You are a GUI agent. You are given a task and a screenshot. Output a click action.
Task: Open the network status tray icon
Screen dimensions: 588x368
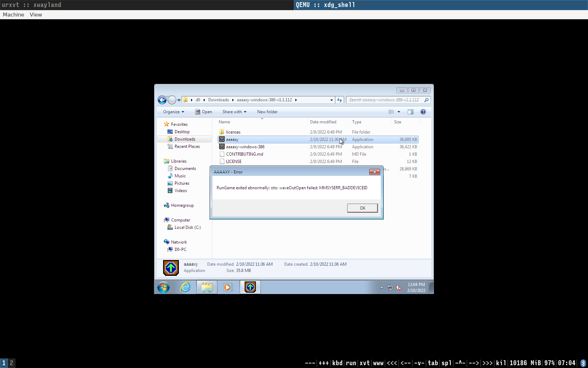(x=390, y=287)
